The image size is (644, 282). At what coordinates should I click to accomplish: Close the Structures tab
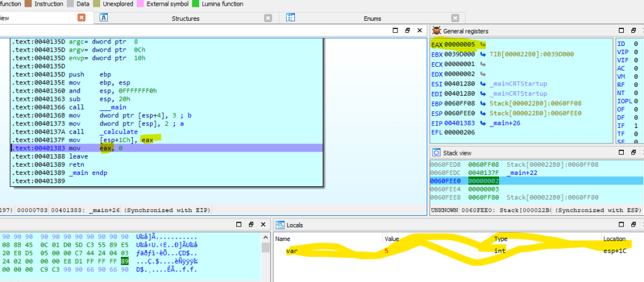coord(268,18)
